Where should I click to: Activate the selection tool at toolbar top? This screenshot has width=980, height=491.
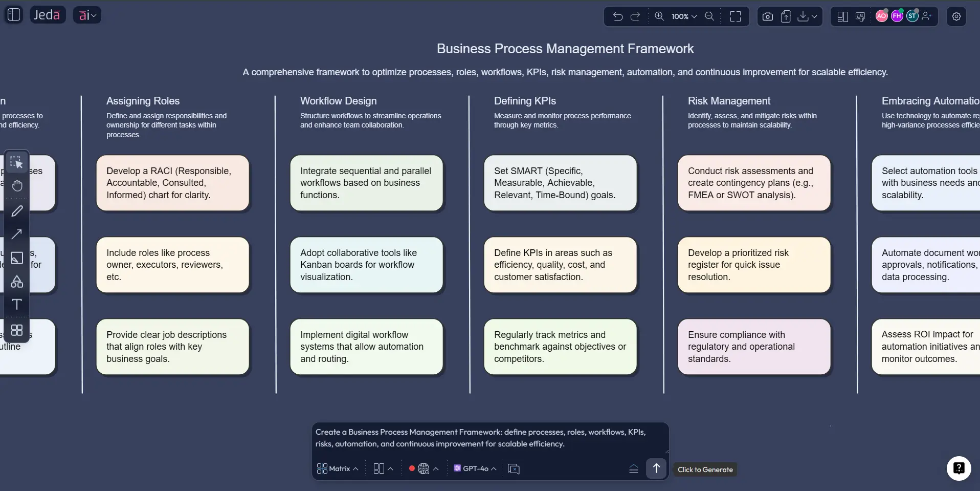17,163
